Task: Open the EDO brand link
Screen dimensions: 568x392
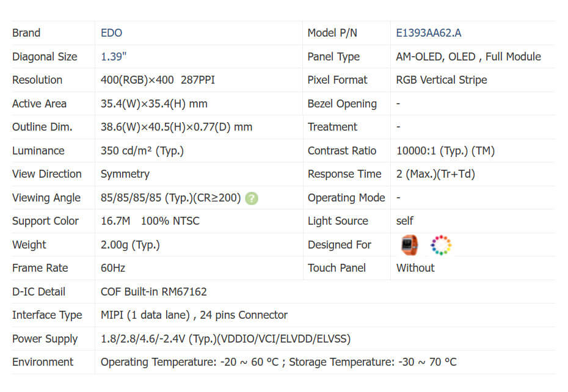Action: click(x=111, y=33)
